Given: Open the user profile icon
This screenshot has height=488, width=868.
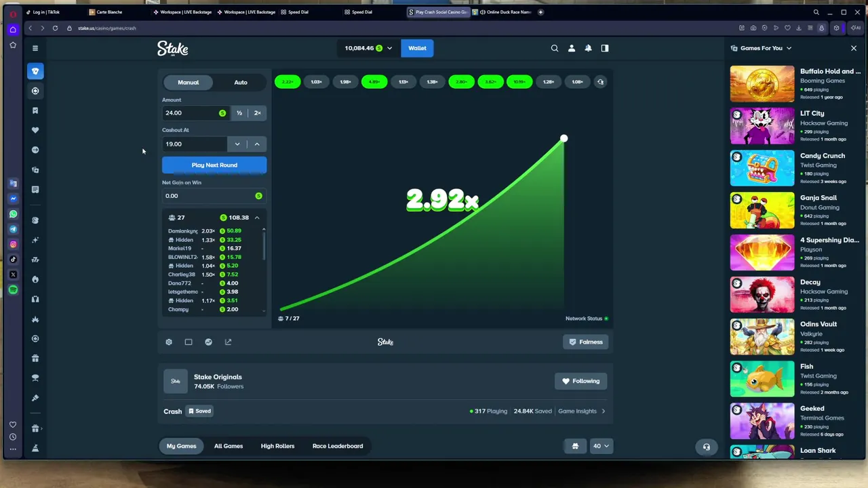Looking at the screenshot, I should point(572,48).
